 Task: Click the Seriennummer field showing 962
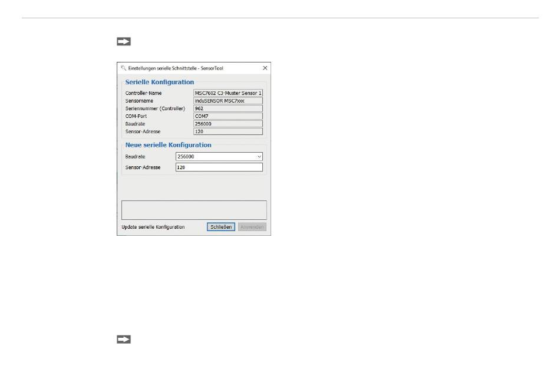[x=228, y=108]
